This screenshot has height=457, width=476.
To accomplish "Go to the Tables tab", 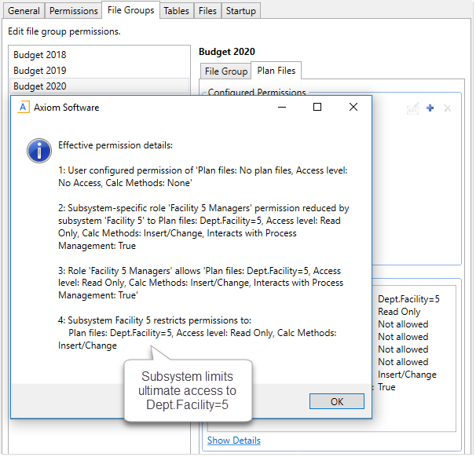I will pyautogui.click(x=177, y=11).
